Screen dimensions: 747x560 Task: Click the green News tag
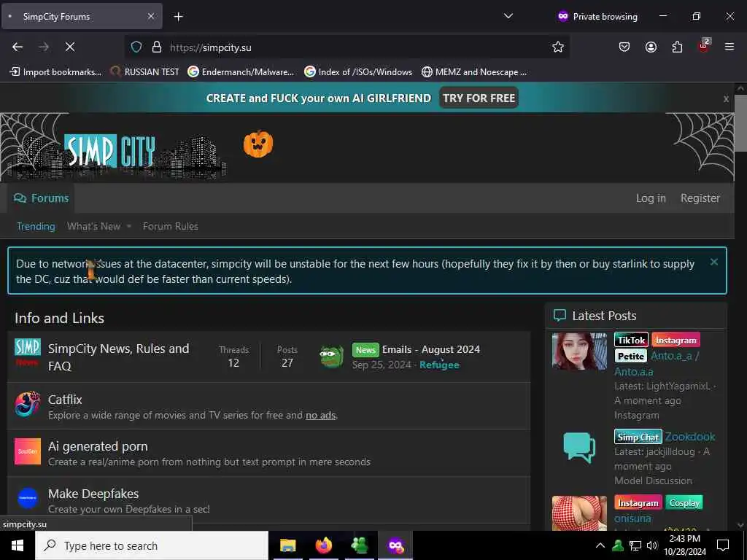tap(365, 350)
